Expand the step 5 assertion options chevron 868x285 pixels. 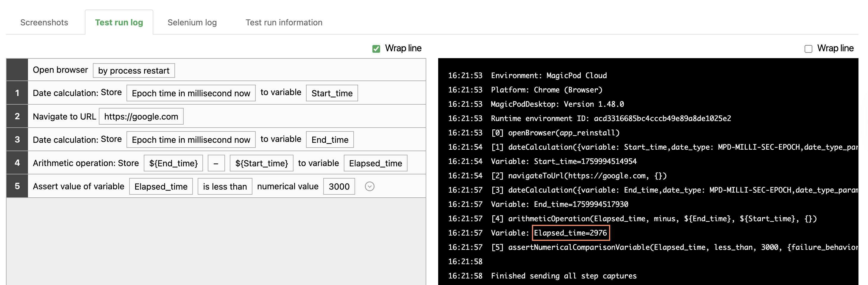click(370, 186)
